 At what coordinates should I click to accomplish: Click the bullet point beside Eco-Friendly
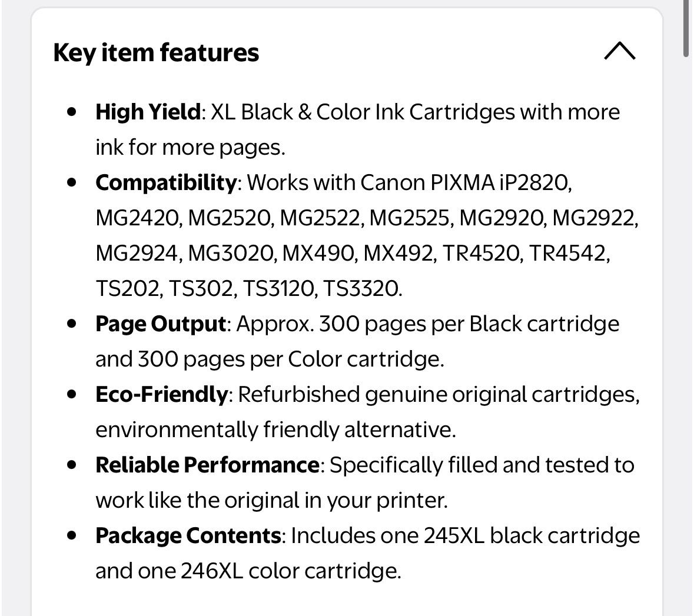tap(72, 394)
